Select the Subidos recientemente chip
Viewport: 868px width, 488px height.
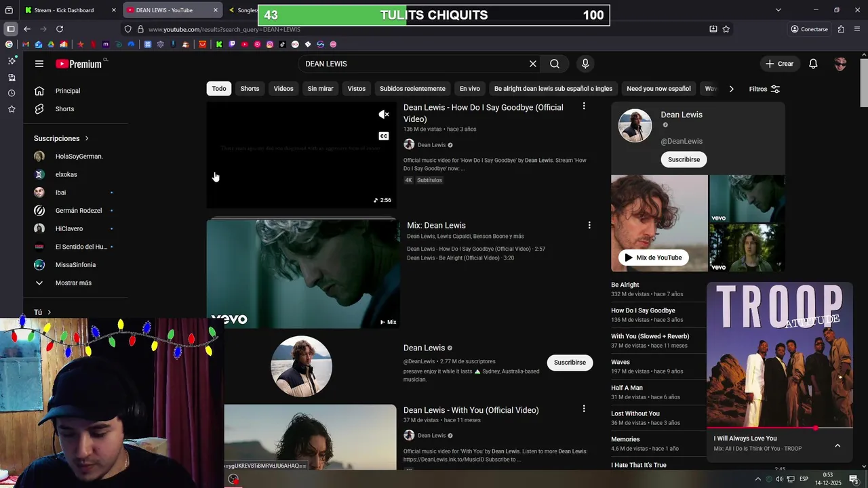(x=412, y=89)
